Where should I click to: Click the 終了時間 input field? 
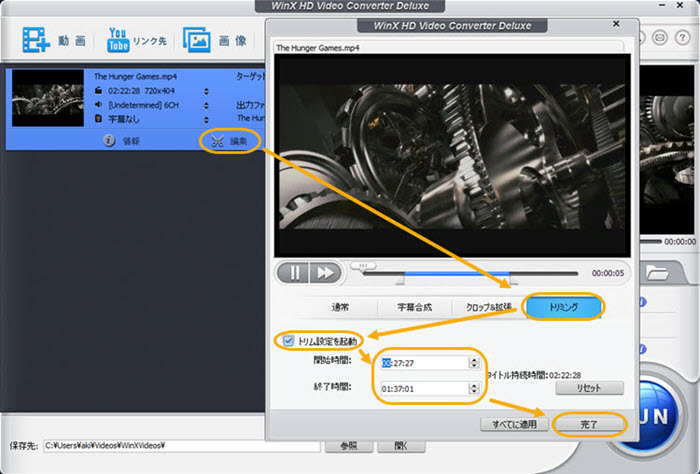pos(425,389)
